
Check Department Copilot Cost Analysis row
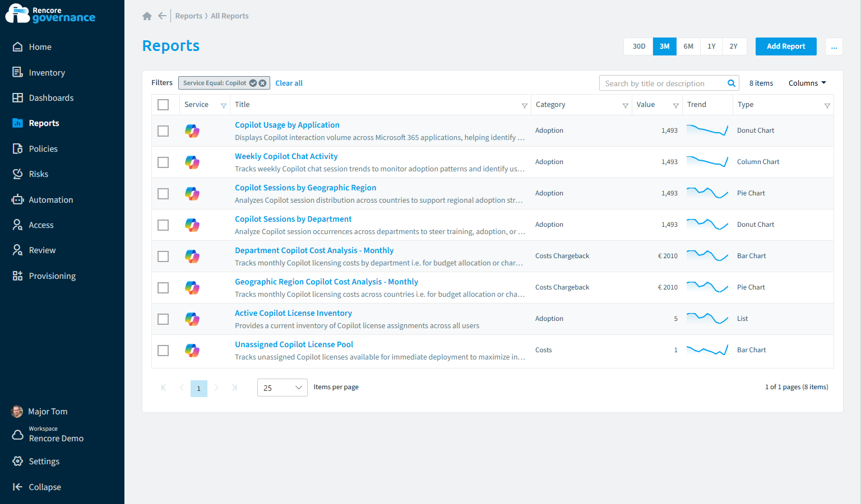163,256
